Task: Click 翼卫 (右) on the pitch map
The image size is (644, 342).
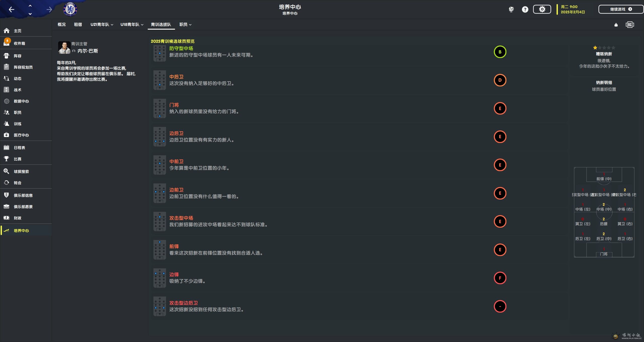Action: click(625, 224)
